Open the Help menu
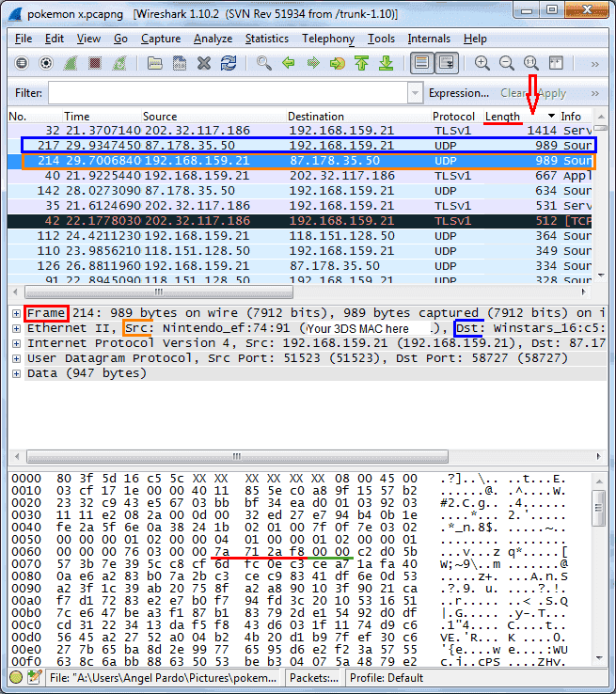 pyautogui.click(x=475, y=39)
